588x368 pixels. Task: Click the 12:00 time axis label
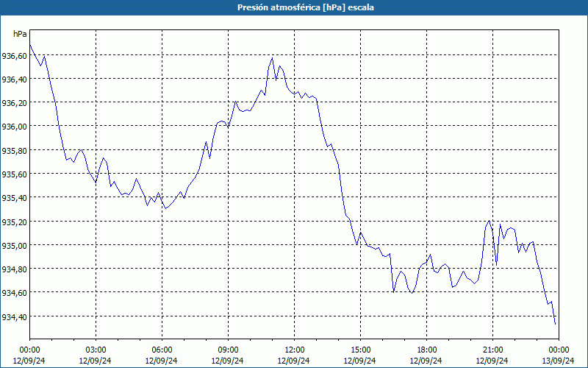[x=294, y=350]
